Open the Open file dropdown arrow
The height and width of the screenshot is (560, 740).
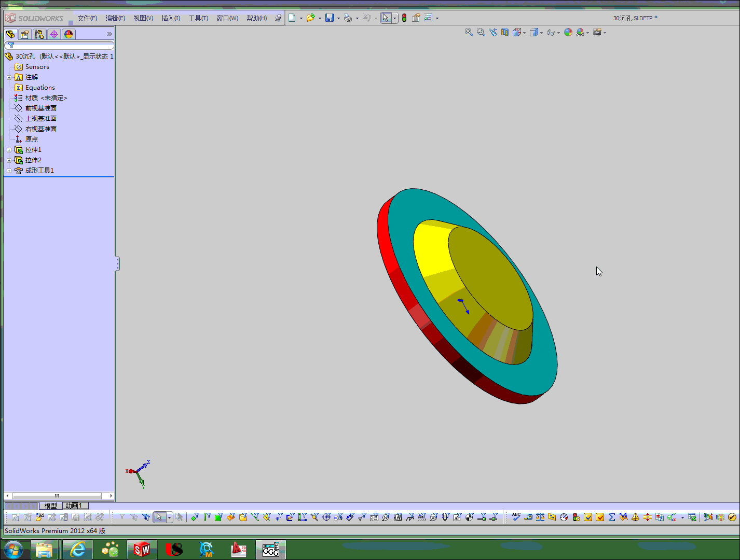320,18
